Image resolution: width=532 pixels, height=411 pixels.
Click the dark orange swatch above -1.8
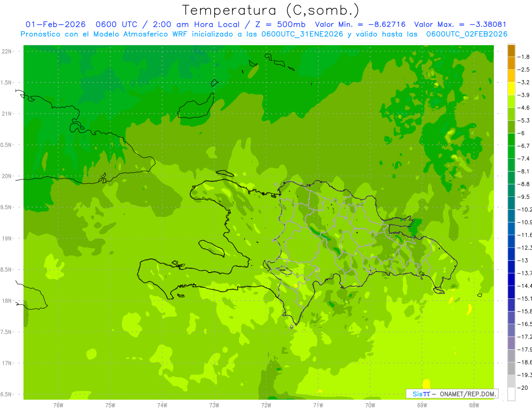tap(511, 51)
